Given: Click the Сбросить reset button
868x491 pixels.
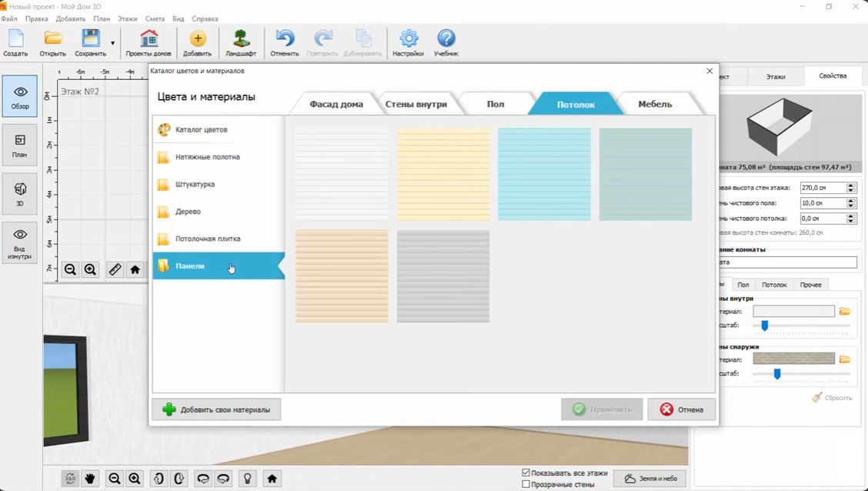Looking at the screenshot, I should pos(832,397).
